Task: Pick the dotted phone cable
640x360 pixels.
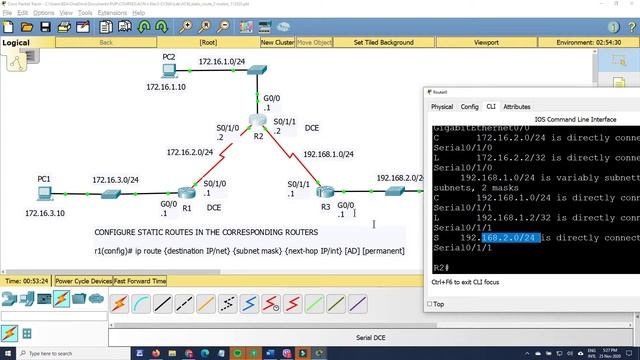Action: [x=228, y=304]
